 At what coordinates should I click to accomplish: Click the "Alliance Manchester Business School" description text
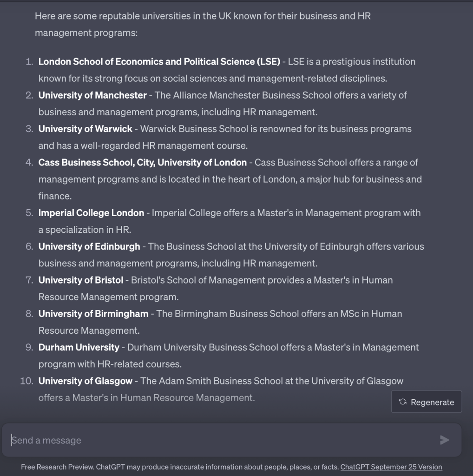pos(281,95)
